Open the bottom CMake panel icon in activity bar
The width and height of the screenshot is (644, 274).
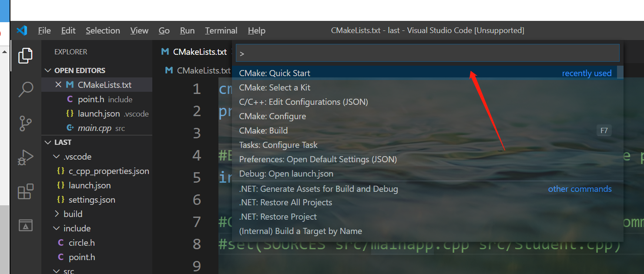click(x=25, y=225)
